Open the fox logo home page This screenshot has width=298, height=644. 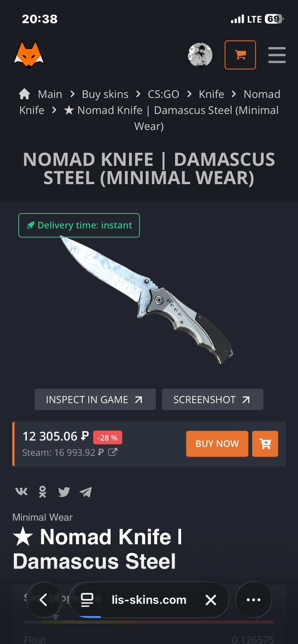pos(29,54)
